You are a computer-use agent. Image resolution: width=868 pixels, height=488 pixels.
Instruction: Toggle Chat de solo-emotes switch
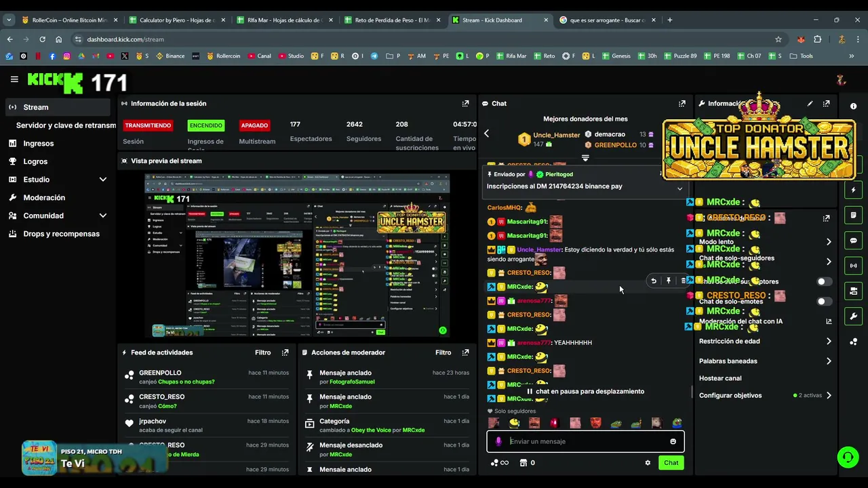[x=823, y=301]
